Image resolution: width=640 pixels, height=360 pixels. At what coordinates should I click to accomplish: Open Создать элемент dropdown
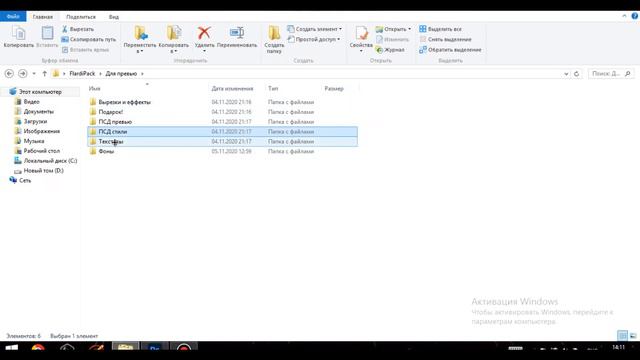314,29
